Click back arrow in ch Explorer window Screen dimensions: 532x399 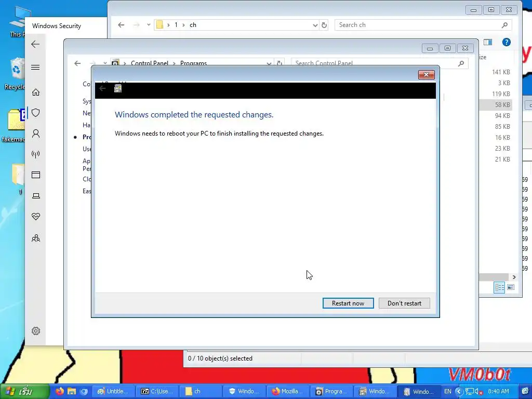pos(121,25)
